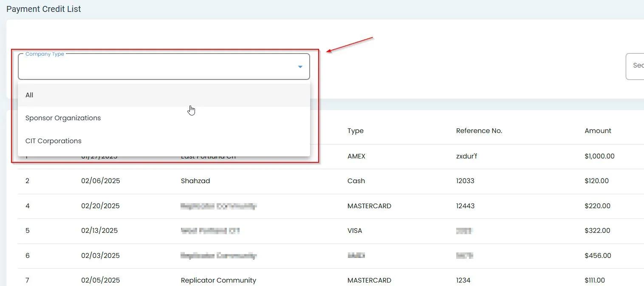Click Replicator Community in row 7
644x286 pixels.
[x=218, y=280]
